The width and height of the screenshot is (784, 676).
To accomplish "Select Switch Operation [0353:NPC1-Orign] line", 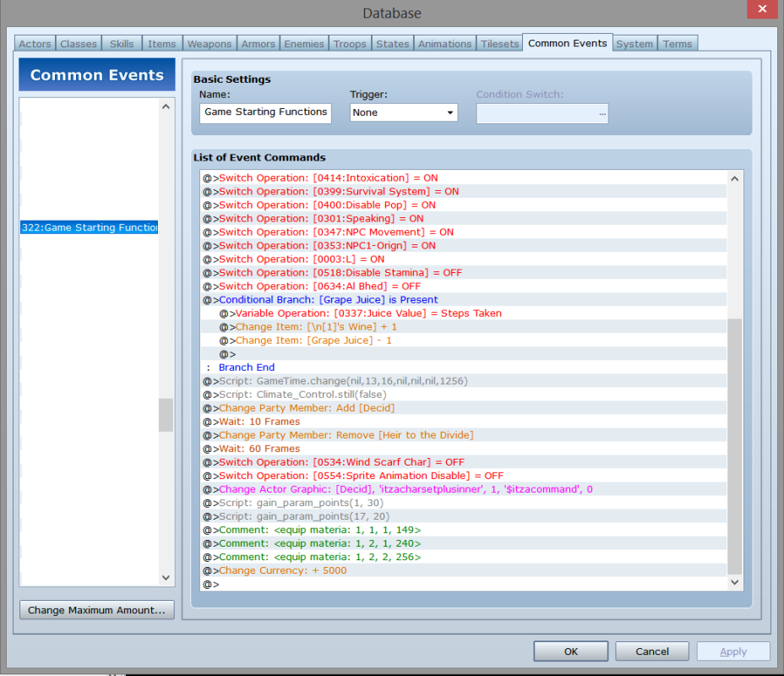I will click(464, 246).
